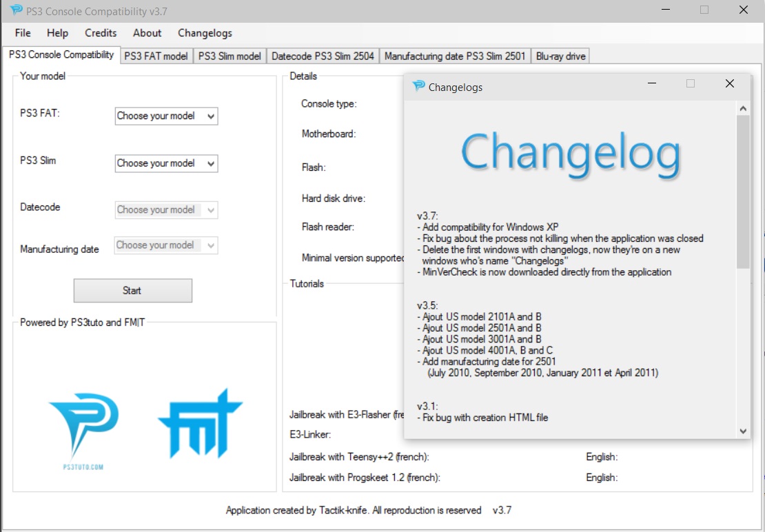
Task: Click 'Ajout US model 2501A and B'
Action: coord(480,328)
